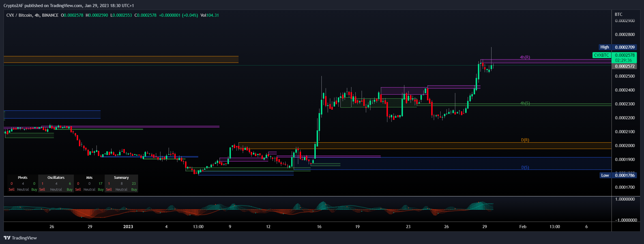Viewport: 644px width, 244px height.
Task: Click the BTC currency label above the price axis
Action: (x=619, y=14)
